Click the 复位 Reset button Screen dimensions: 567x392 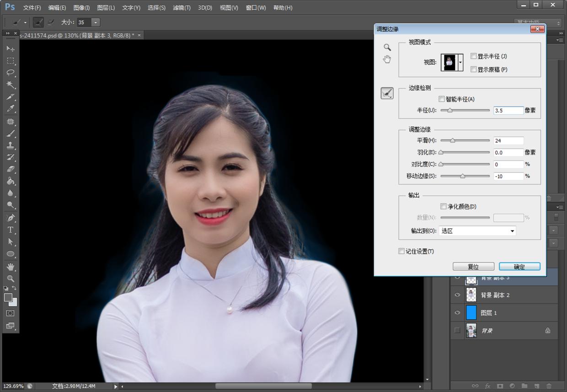click(473, 267)
